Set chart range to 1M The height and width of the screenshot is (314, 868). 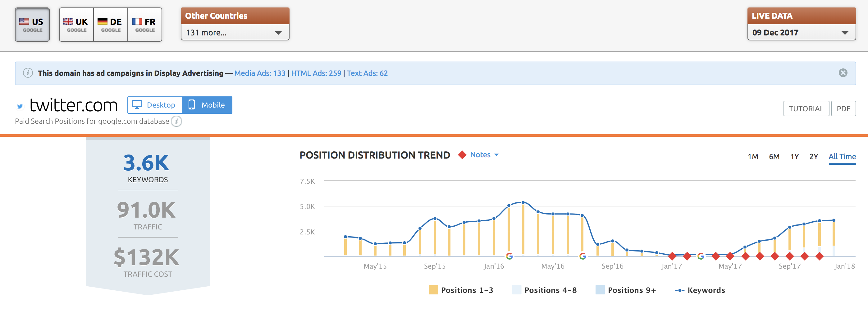point(753,156)
